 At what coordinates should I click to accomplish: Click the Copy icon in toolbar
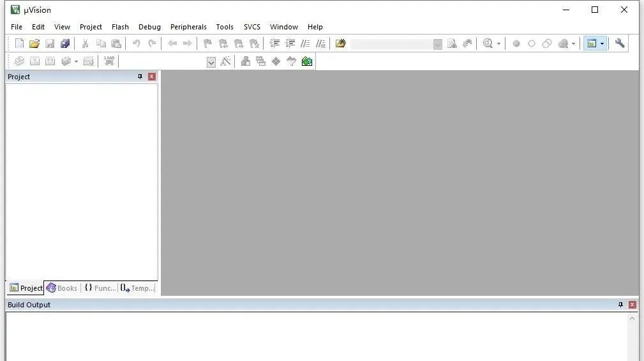pyautogui.click(x=101, y=43)
